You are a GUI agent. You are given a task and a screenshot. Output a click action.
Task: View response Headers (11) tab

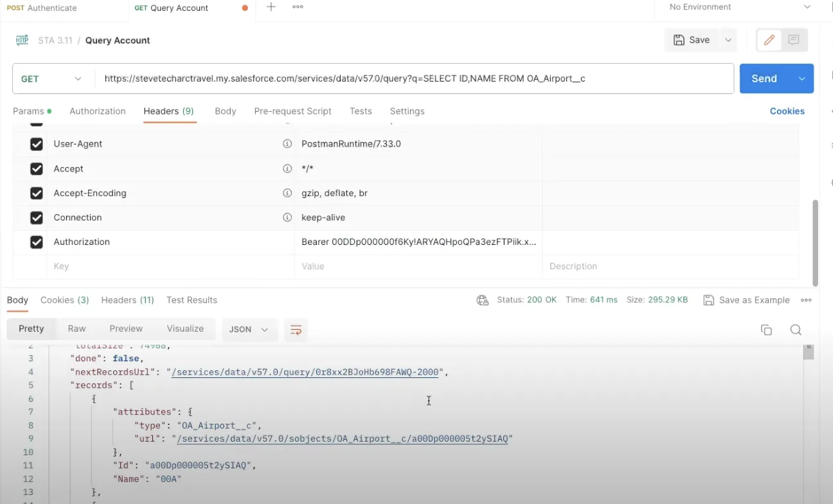(x=127, y=300)
